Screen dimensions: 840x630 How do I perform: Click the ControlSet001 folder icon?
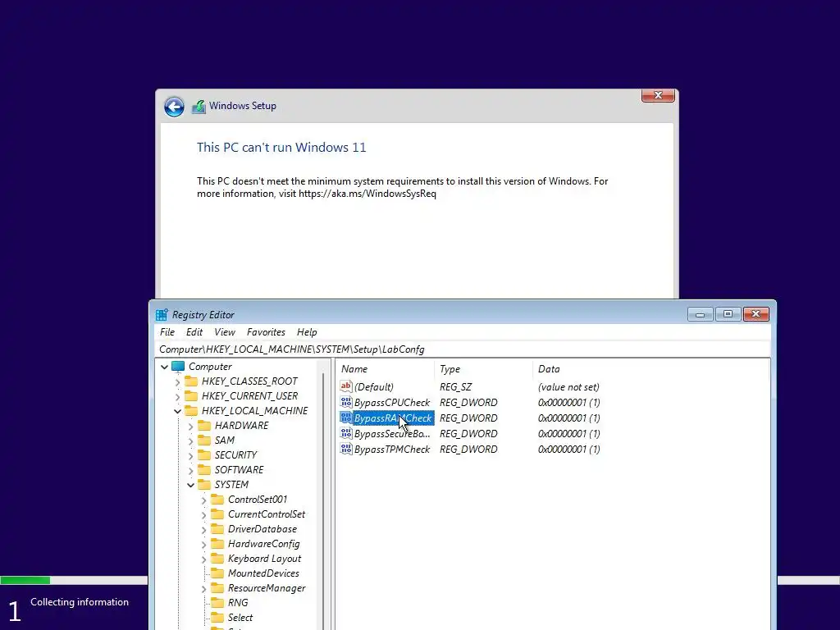click(217, 500)
